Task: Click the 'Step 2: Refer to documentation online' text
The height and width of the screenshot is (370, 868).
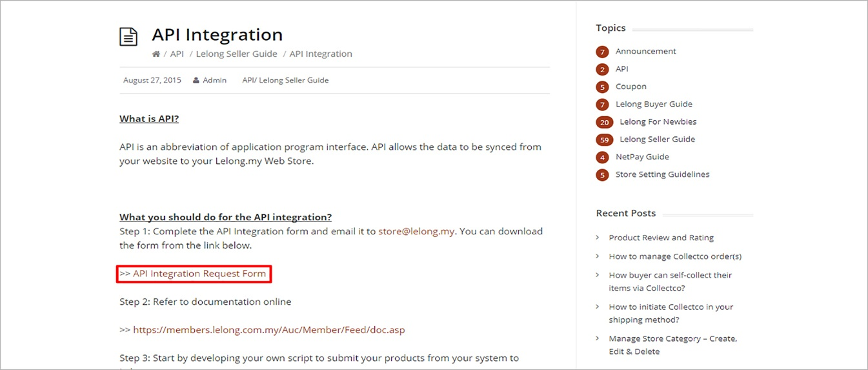Action: point(205,302)
